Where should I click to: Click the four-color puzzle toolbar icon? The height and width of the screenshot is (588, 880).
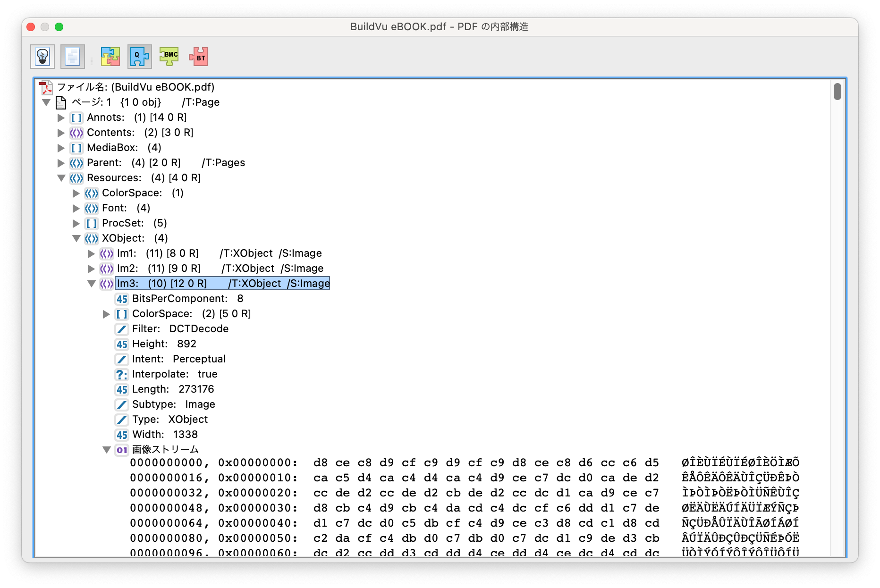[x=110, y=57]
